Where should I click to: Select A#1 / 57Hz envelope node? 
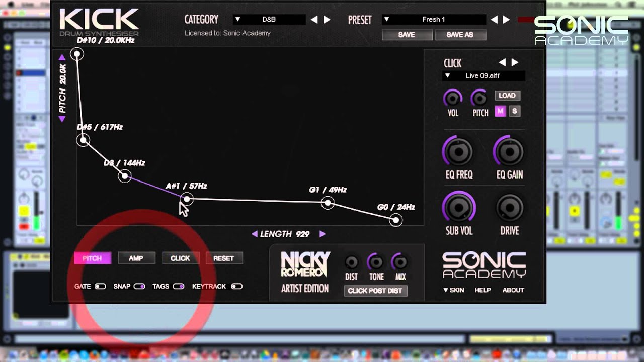click(x=187, y=199)
